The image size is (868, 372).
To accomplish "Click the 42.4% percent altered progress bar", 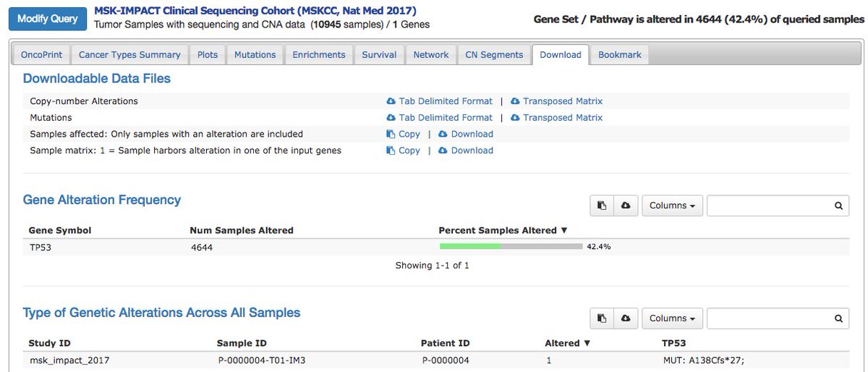I will [x=511, y=247].
